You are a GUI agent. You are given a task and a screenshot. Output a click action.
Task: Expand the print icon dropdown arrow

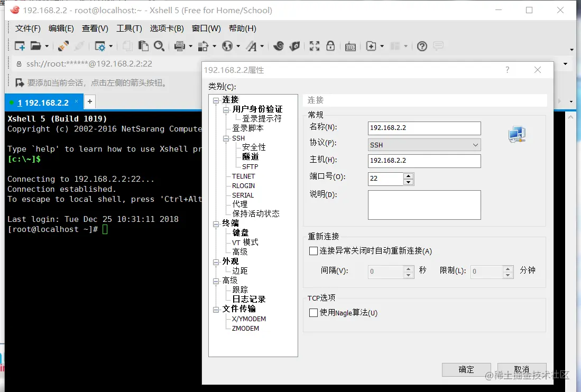coord(190,46)
